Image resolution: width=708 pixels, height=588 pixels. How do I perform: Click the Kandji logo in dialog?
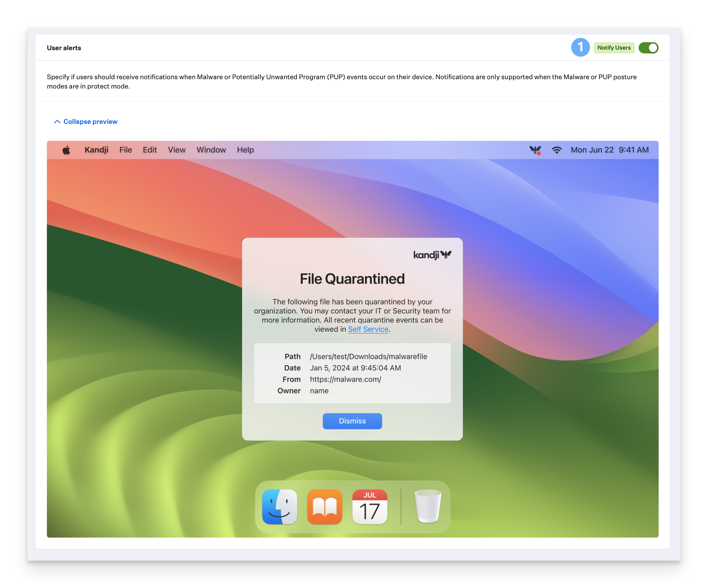(x=432, y=255)
